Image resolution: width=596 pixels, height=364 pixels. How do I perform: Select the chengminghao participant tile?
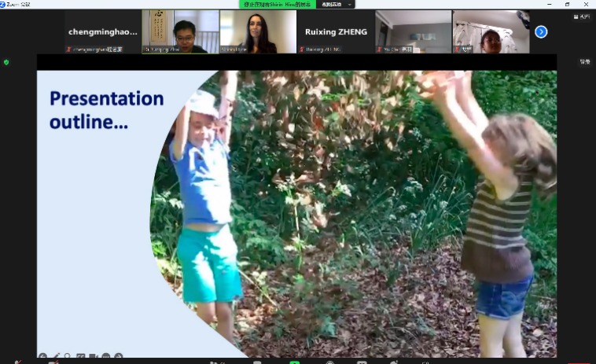[103, 32]
